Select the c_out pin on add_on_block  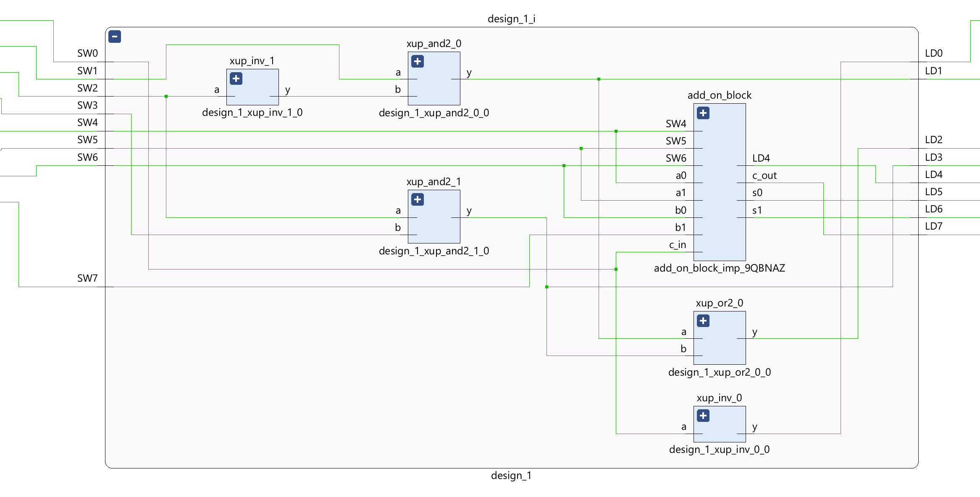[x=764, y=175]
